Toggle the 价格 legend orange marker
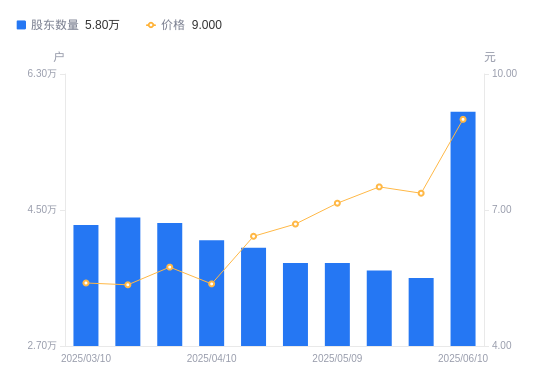The height and width of the screenshot is (381, 550). (x=151, y=25)
